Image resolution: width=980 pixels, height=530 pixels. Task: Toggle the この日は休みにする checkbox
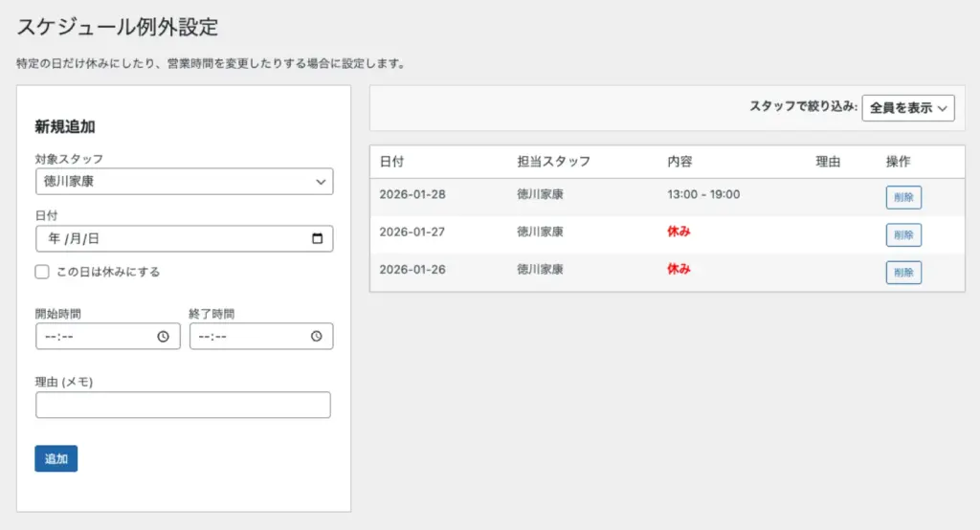pyautogui.click(x=42, y=272)
